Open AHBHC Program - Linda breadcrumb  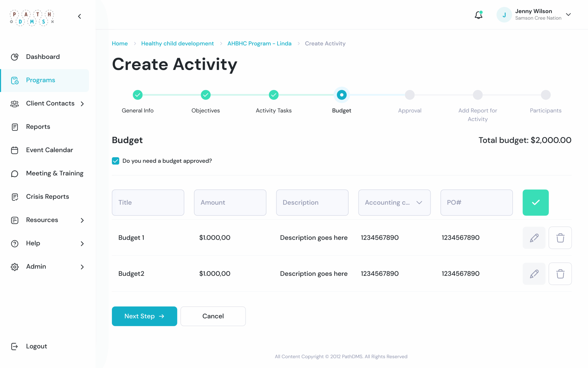click(259, 43)
